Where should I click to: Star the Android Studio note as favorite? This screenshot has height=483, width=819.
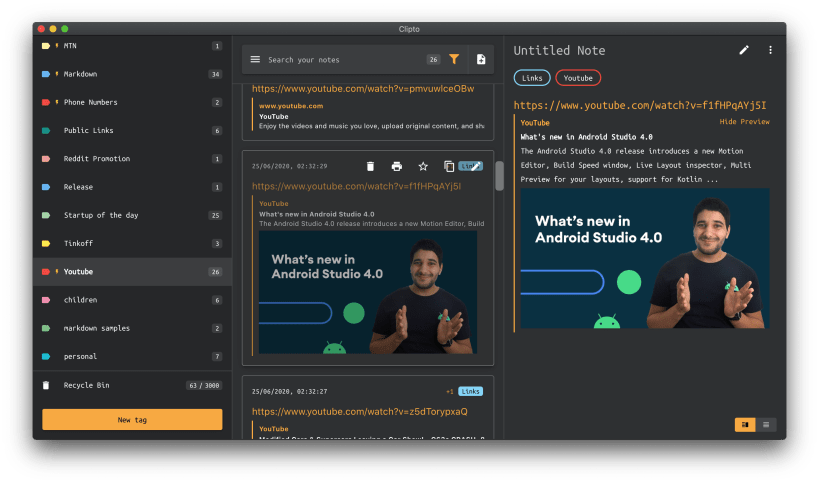pyautogui.click(x=423, y=166)
